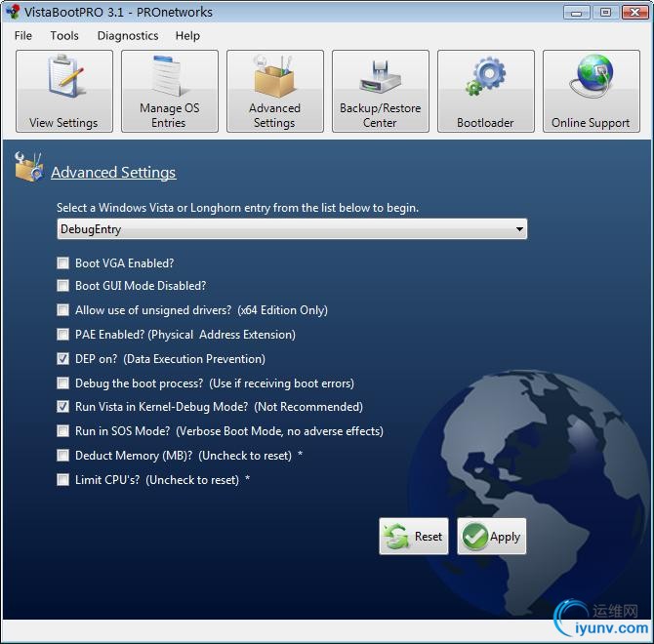Open Backup/Restore Center

(381, 91)
